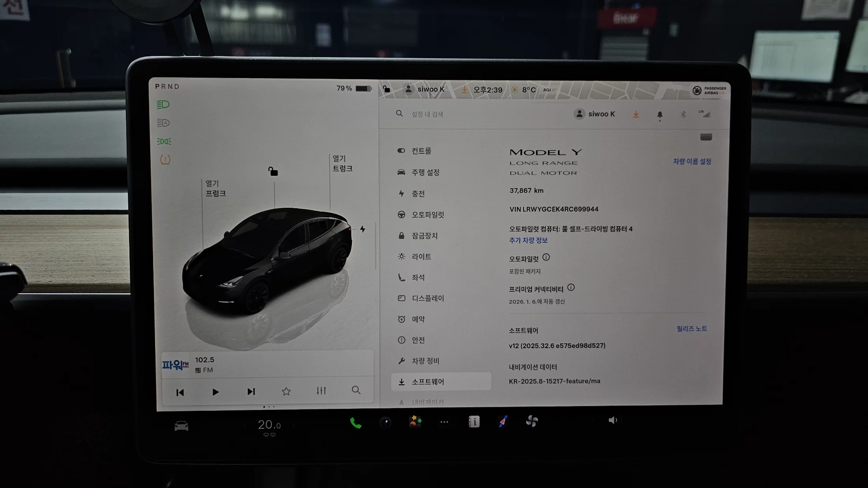Click the 추가 차량 정보 link
Screen dimensions: 868x488
coord(528,240)
